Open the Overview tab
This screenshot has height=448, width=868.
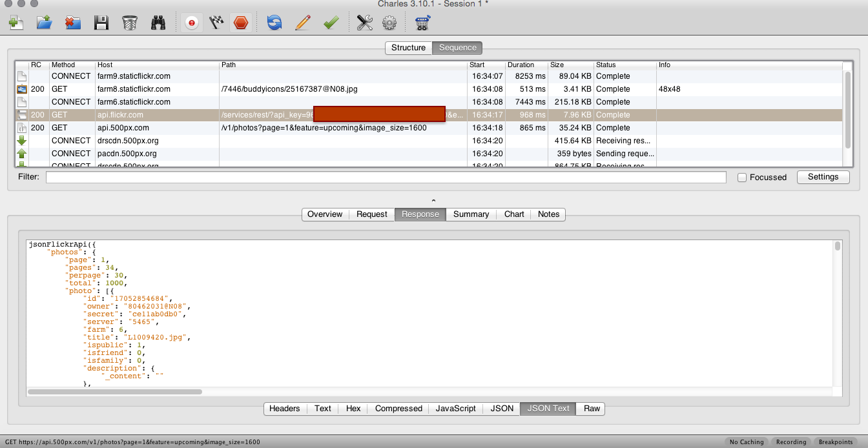click(x=325, y=214)
